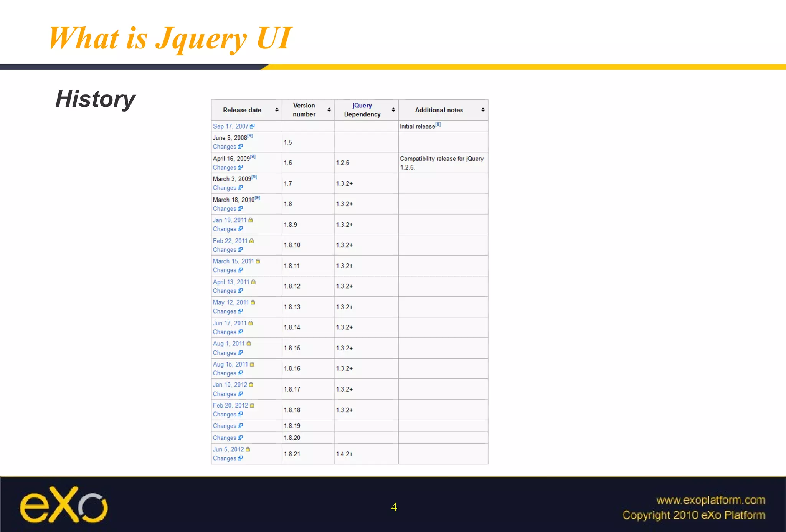Click lock icon beside March 15, 2011
The image size is (786, 532).
point(258,261)
